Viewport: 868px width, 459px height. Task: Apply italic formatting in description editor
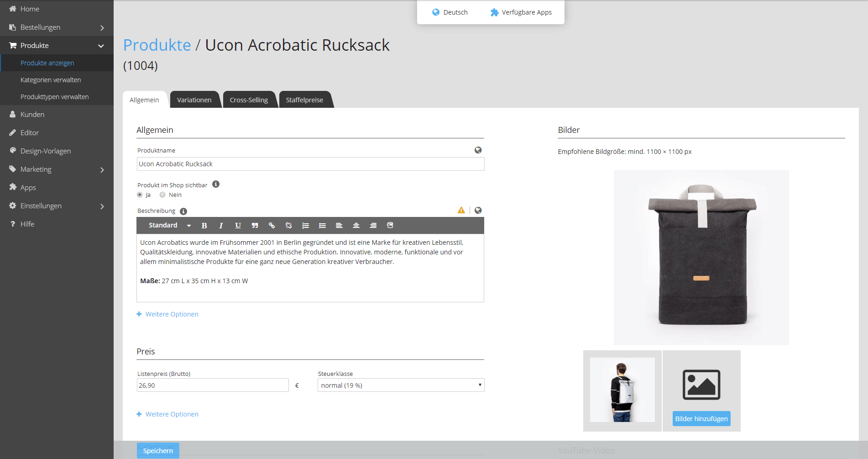coord(221,226)
